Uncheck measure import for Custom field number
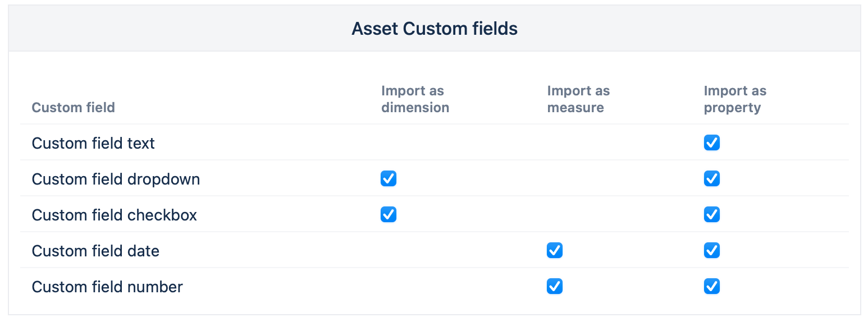Screen dimensions: 868x322 coord(554,287)
